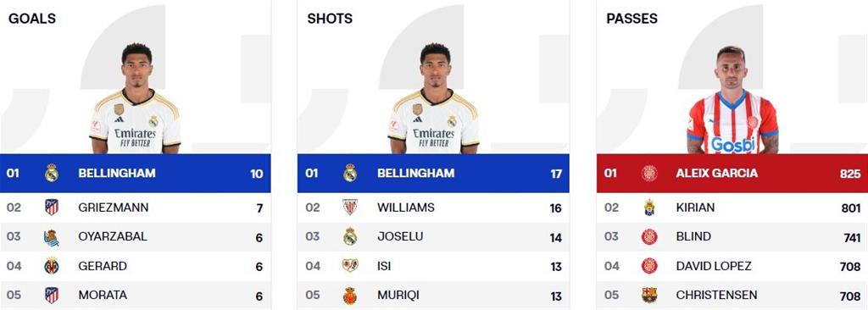Click Aleix Garcia's photo in the Passes card
The image size is (868, 310).
pyautogui.click(x=732, y=100)
